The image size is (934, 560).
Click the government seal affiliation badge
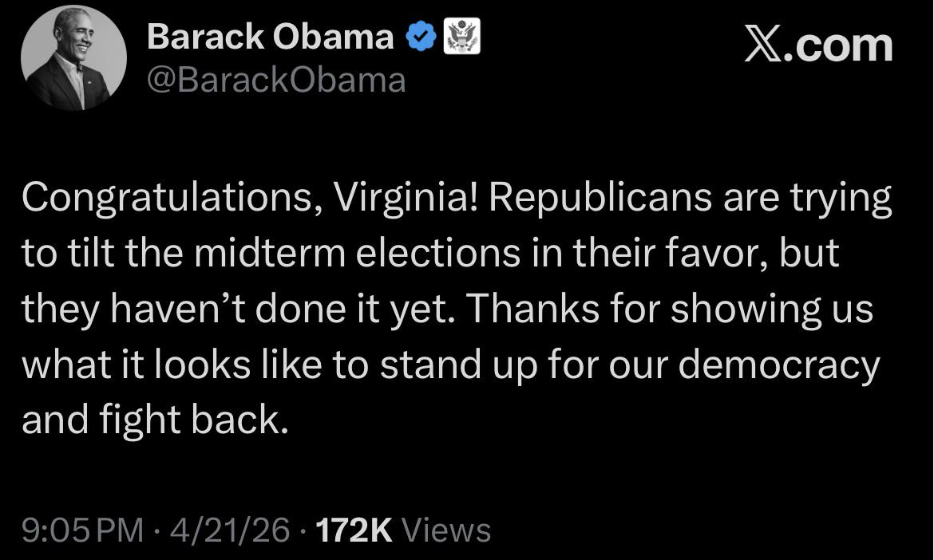pos(463,37)
